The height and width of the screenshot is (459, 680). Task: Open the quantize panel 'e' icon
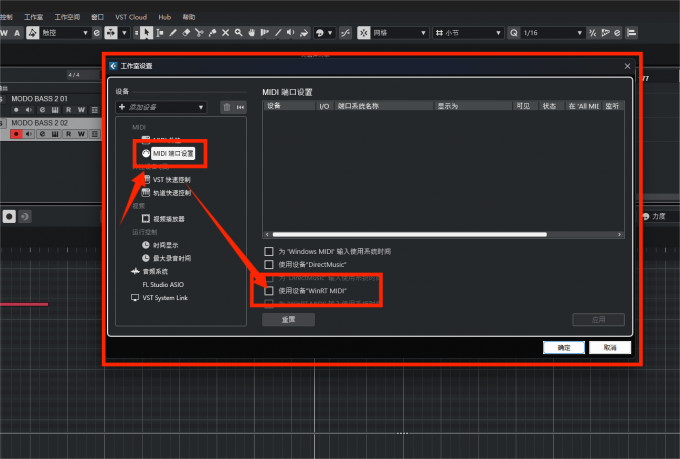(617, 33)
